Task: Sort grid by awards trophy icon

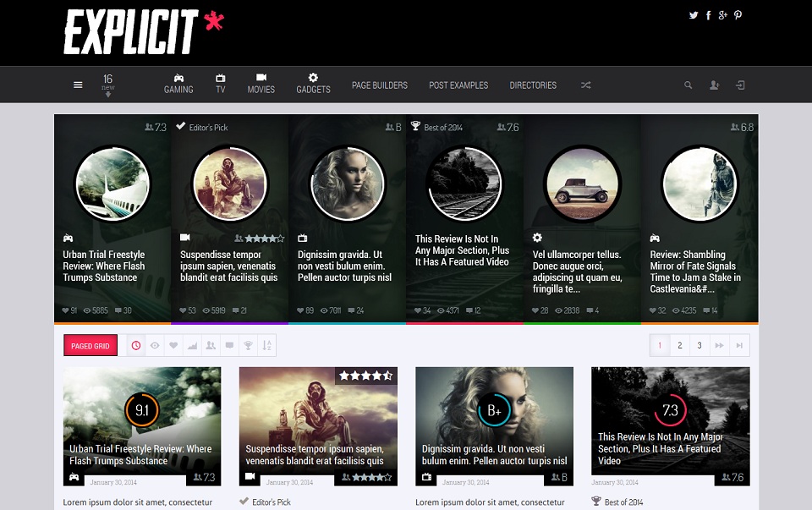Action: [x=248, y=345]
